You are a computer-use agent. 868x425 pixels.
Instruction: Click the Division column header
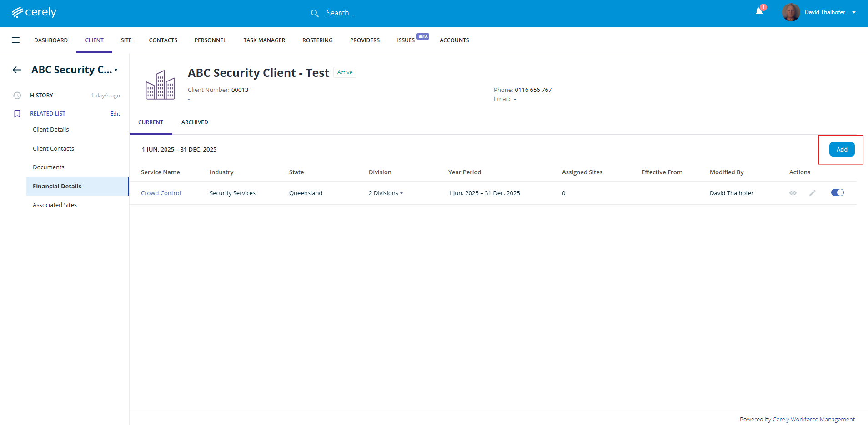click(x=380, y=172)
